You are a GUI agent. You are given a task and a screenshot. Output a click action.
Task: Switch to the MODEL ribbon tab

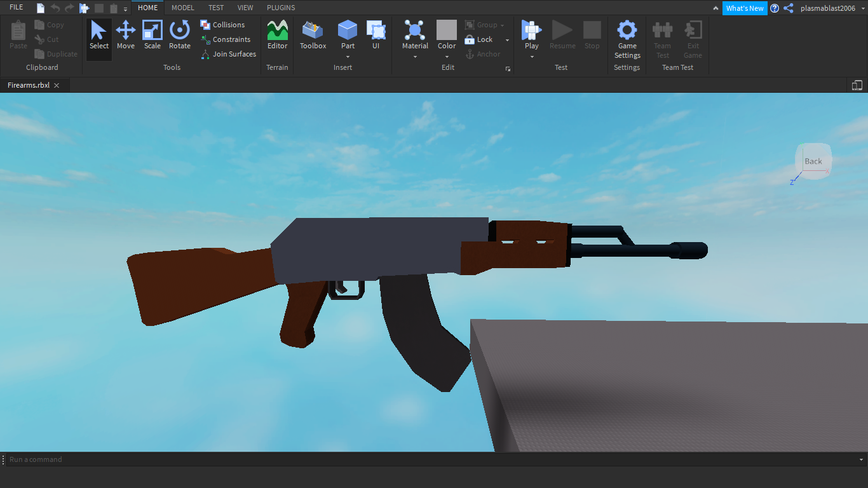click(182, 8)
